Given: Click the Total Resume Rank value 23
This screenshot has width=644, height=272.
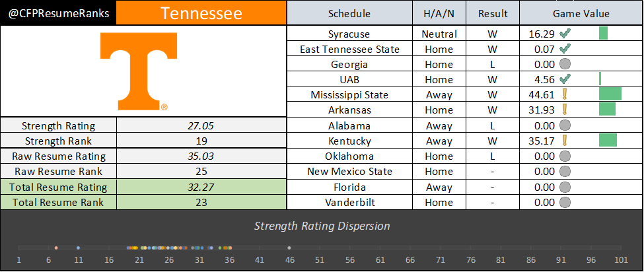Looking at the screenshot, I should click(202, 202).
